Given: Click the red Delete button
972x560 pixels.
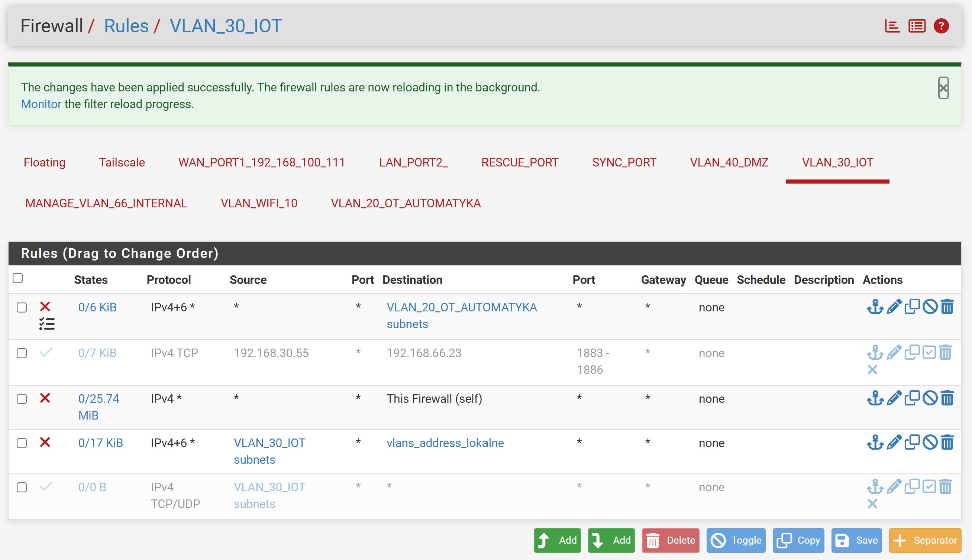Looking at the screenshot, I should (x=671, y=540).
